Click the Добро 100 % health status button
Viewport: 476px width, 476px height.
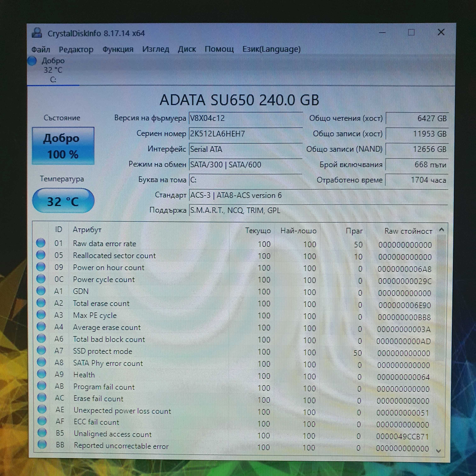coord(63,146)
